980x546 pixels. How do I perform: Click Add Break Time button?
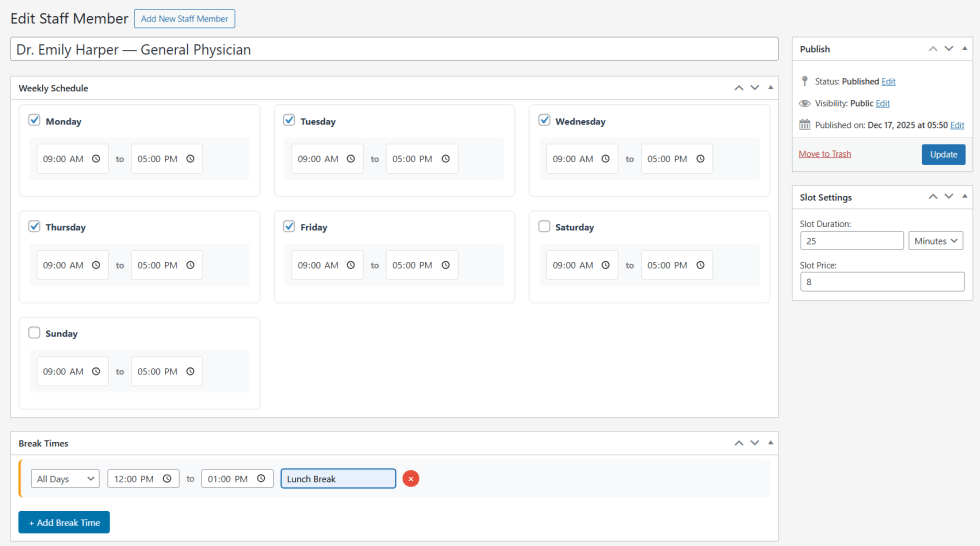pyautogui.click(x=64, y=522)
